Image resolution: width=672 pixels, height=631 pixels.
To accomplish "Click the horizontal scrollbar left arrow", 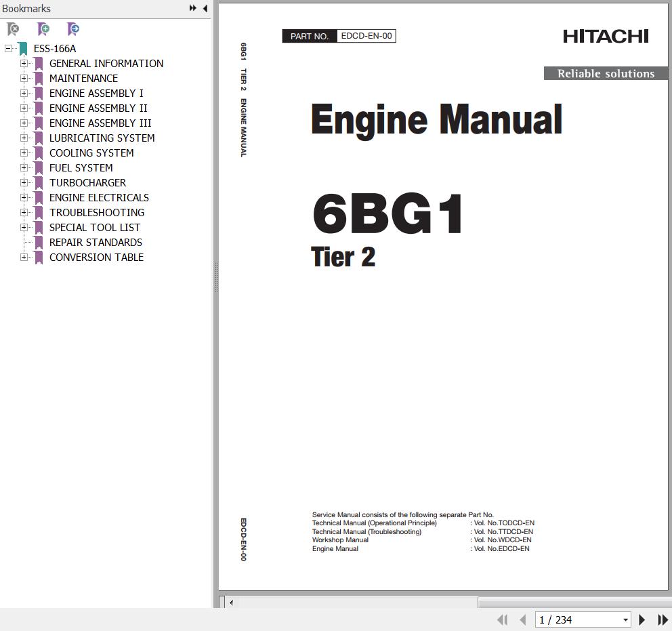I will pos(231,602).
